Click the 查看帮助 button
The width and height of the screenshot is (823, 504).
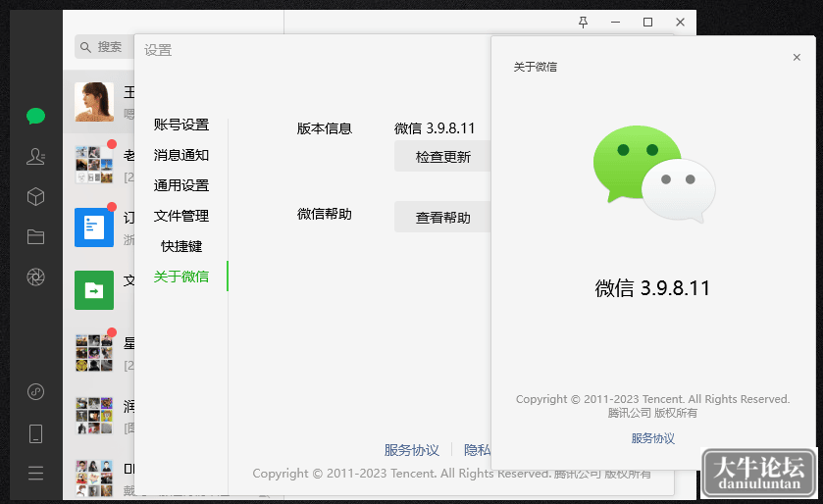point(443,217)
